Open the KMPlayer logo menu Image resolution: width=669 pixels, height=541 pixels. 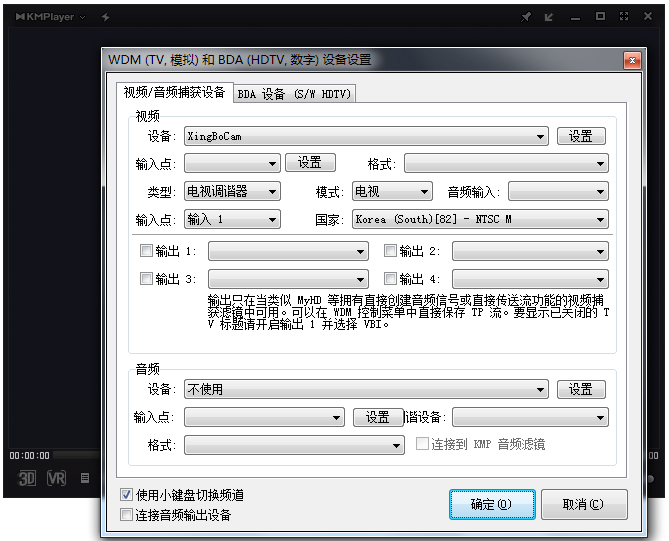point(50,17)
